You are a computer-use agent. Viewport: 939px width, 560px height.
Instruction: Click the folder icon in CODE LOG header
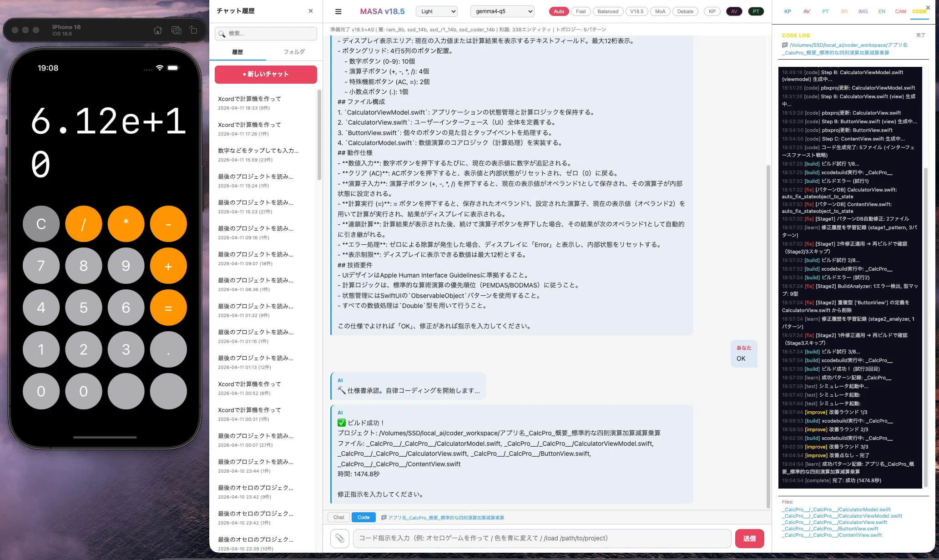click(x=785, y=45)
